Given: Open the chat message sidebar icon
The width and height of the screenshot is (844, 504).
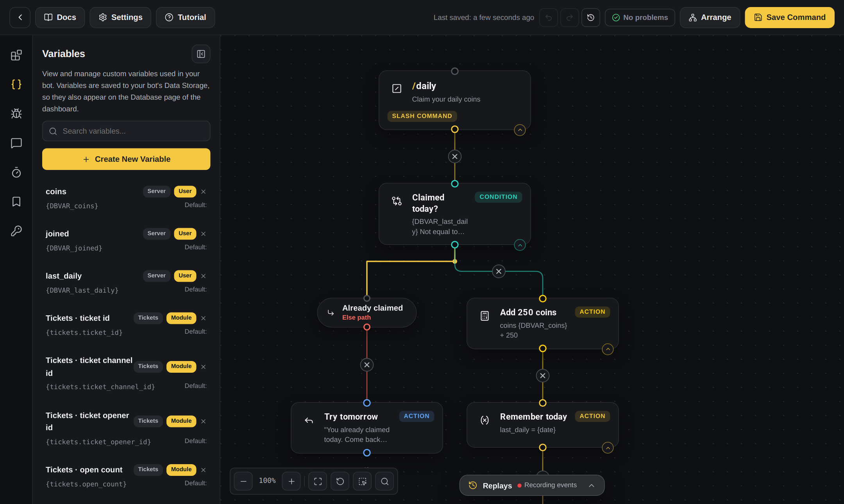Looking at the screenshot, I should coord(16,143).
